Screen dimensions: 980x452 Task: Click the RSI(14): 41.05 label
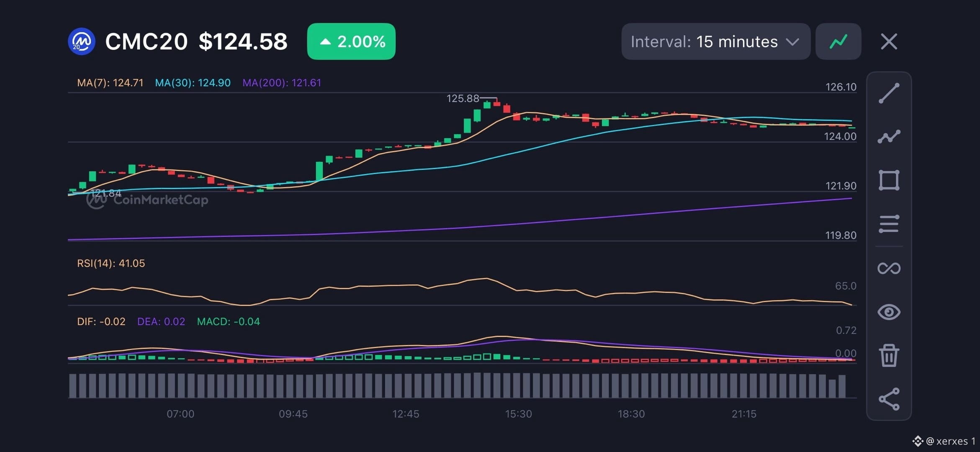click(111, 263)
